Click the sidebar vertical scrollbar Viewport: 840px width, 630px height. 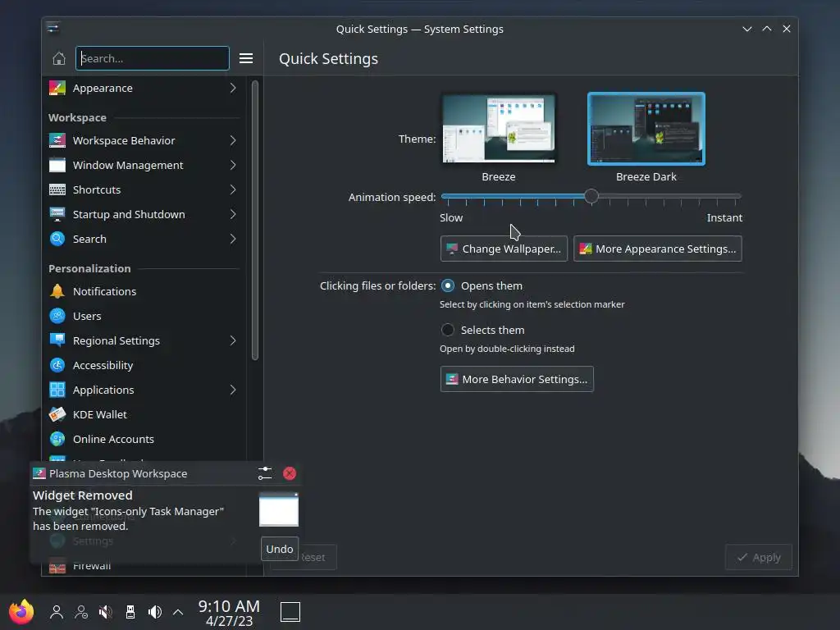click(255, 220)
